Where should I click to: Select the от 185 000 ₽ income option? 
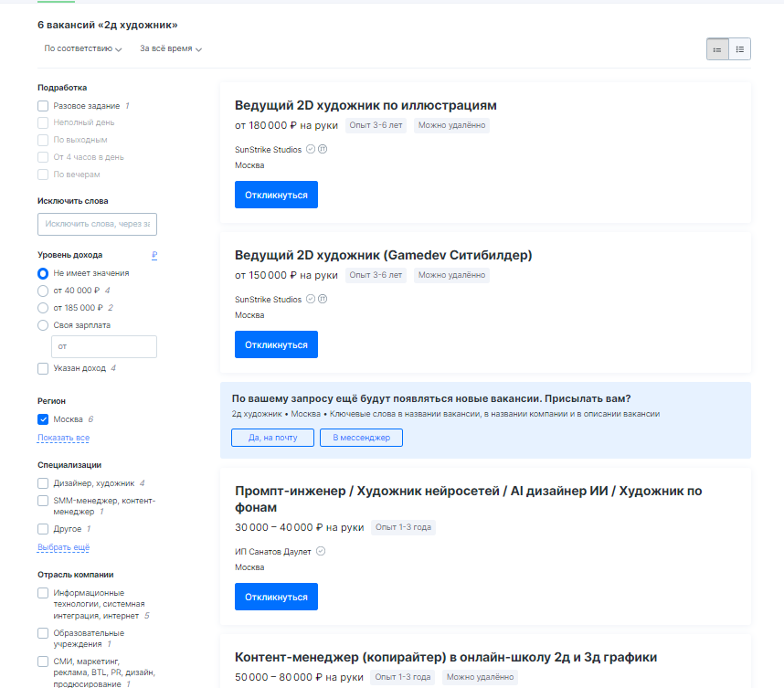pos(43,308)
